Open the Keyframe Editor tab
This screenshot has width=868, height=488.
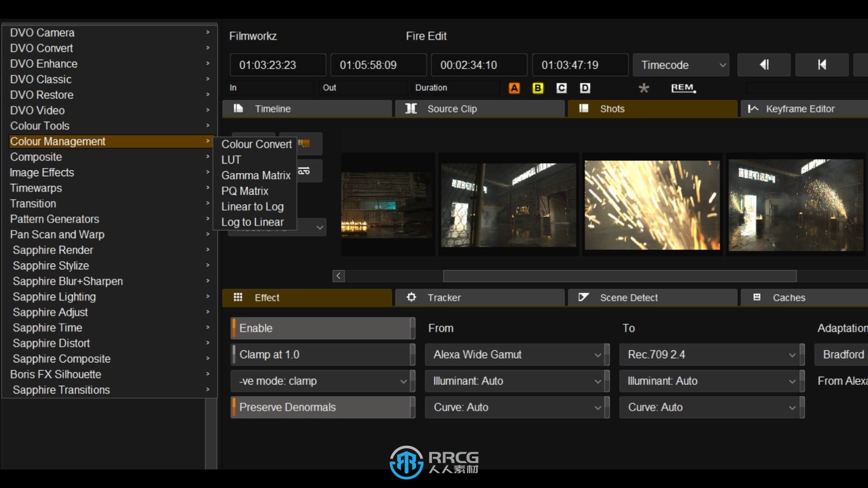point(804,109)
